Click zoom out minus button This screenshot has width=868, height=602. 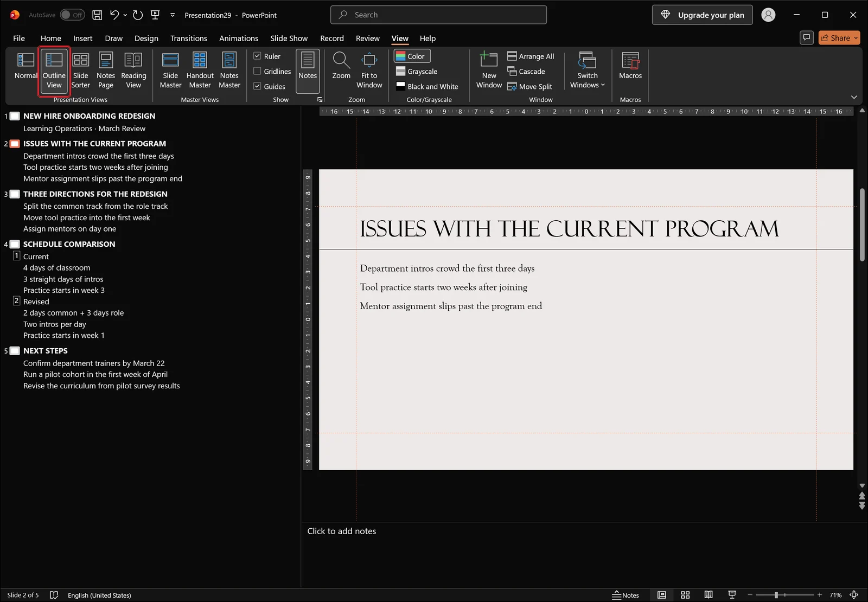coord(750,595)
